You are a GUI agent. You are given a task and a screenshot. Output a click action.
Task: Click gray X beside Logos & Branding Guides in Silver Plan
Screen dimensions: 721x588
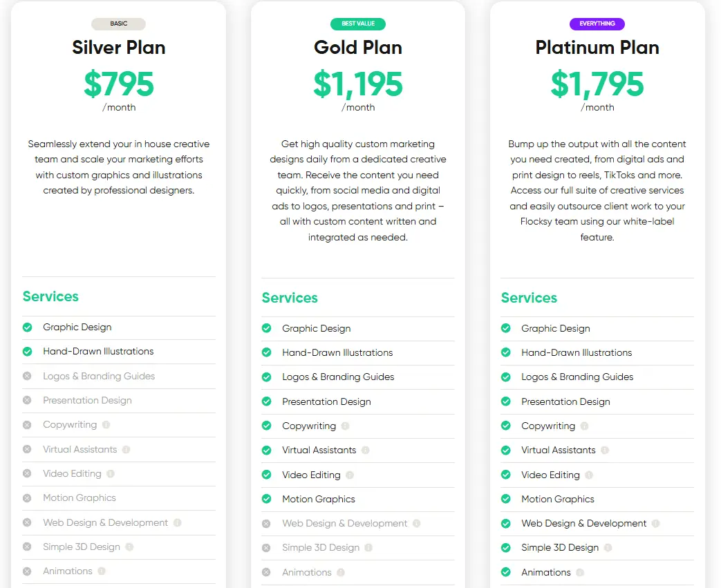[27, 376]
